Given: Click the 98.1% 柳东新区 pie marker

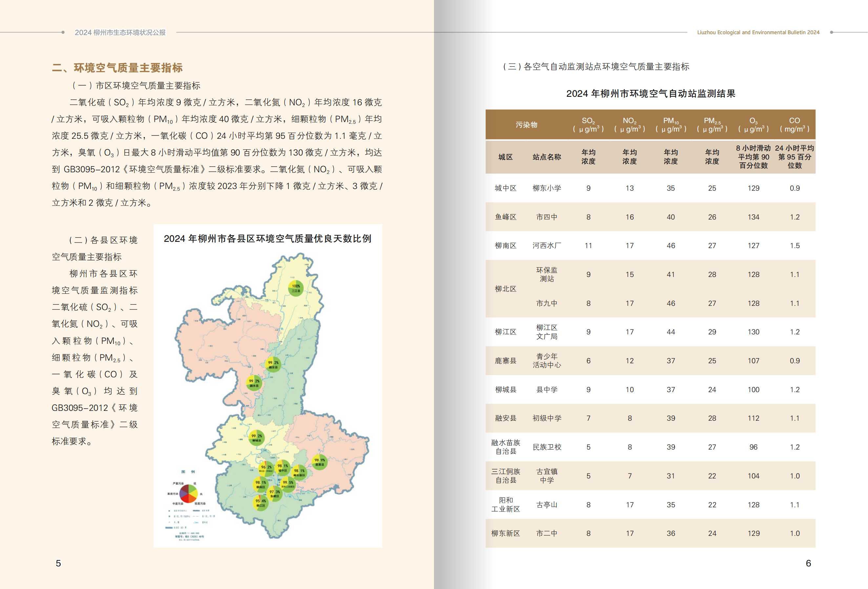Looking at the screenshot, I should 299,473.
